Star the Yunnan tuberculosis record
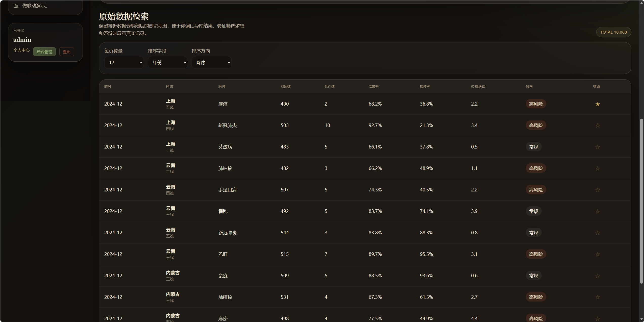Screen dimensions: 644x322 tap(597, 168)
